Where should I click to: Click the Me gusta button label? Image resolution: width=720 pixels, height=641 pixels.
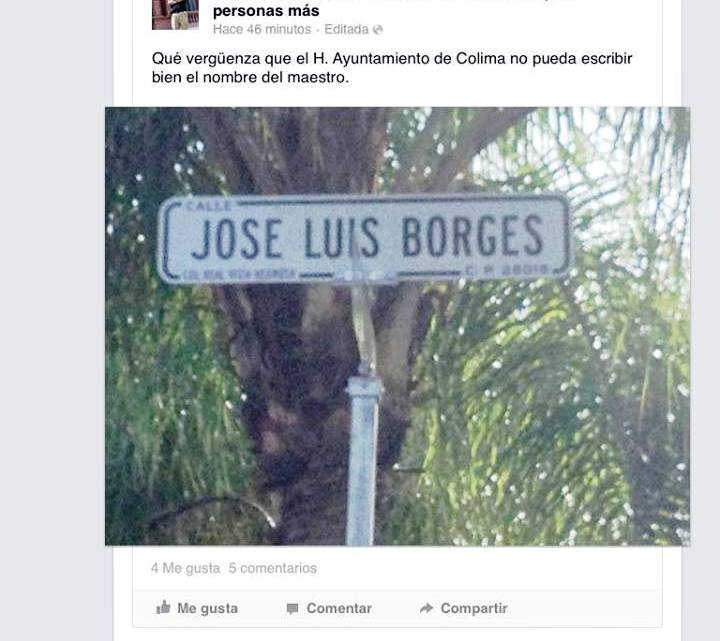coord(208,608)
